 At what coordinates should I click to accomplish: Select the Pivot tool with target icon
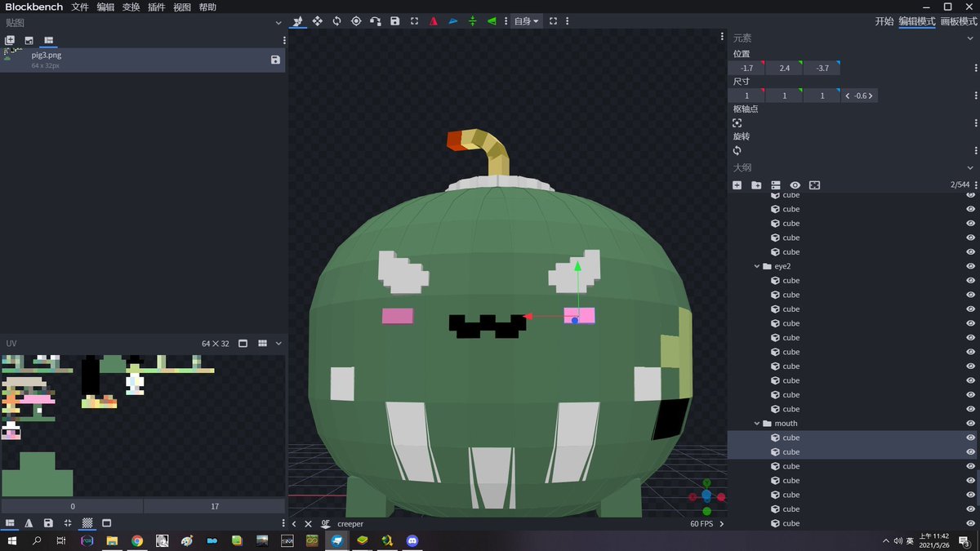tap(356, 21)
